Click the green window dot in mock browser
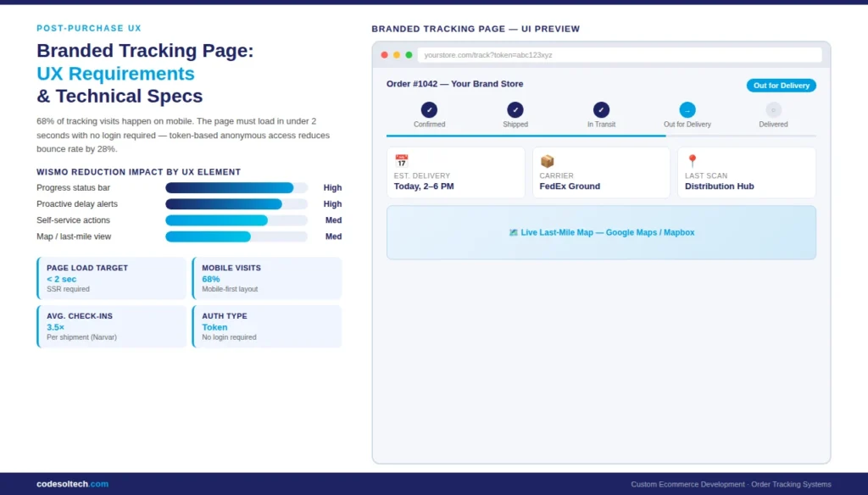This screenshot has width=868, height=495. tap(409, 55)
